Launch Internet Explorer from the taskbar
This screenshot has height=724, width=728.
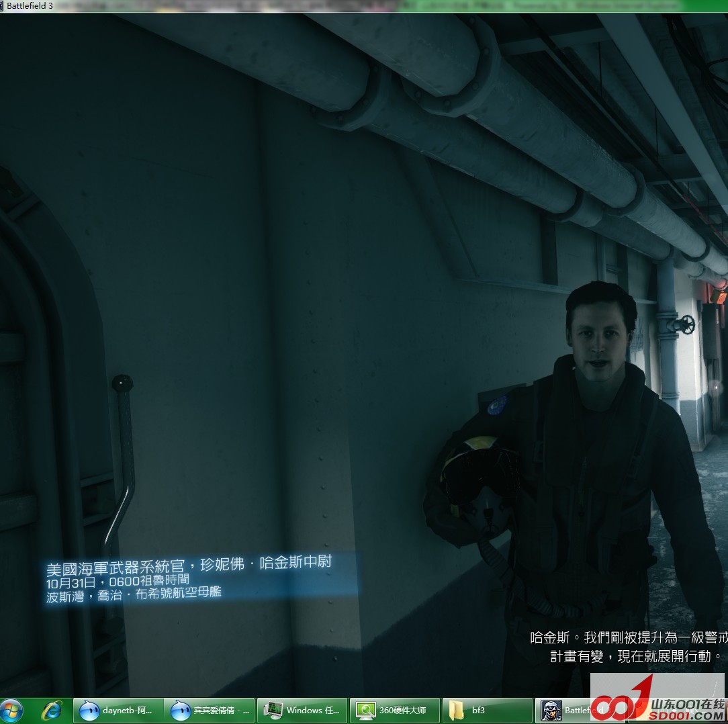[x=52, y=710]
